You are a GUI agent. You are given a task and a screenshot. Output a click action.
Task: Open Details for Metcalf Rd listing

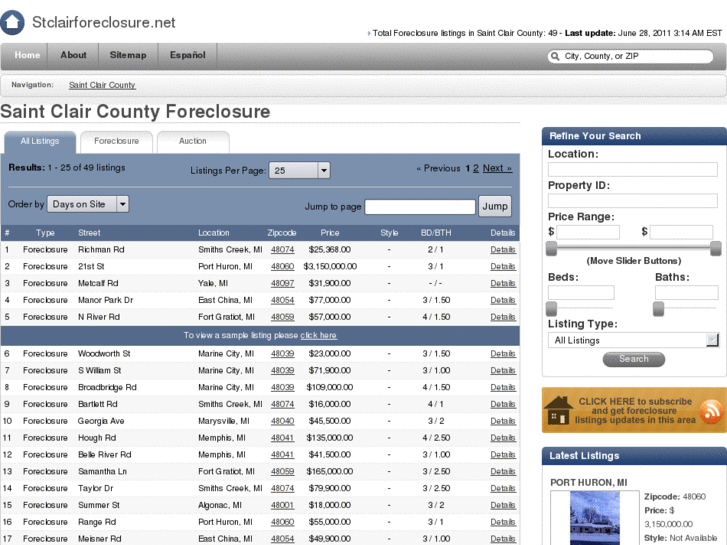pos(503,283)
